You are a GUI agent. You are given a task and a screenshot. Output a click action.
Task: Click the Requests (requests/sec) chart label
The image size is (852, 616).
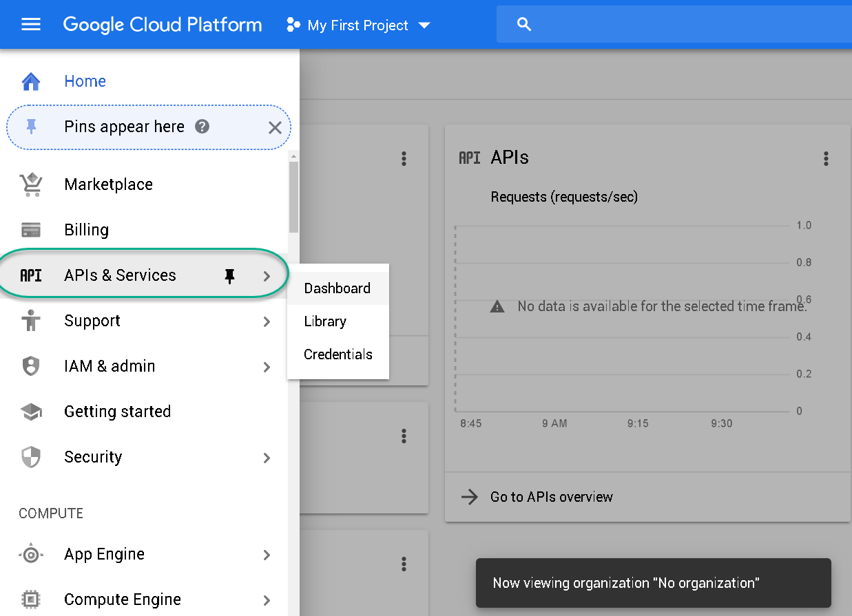[x=564, y=197]
